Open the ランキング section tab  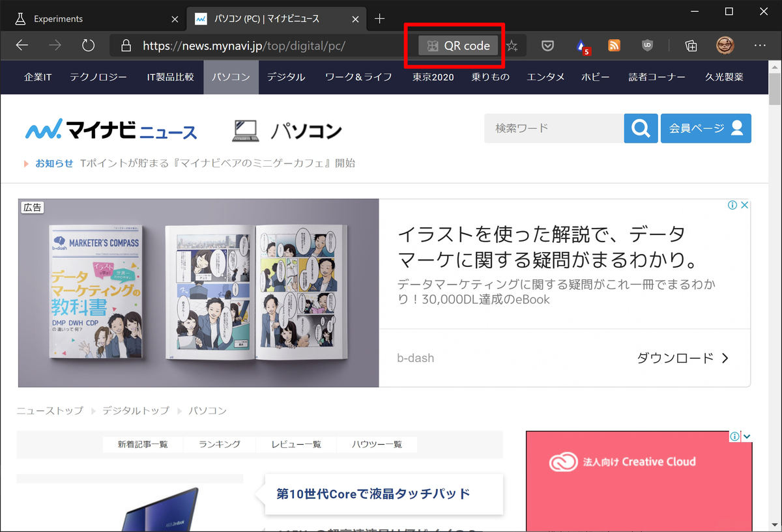coord(220,444)
